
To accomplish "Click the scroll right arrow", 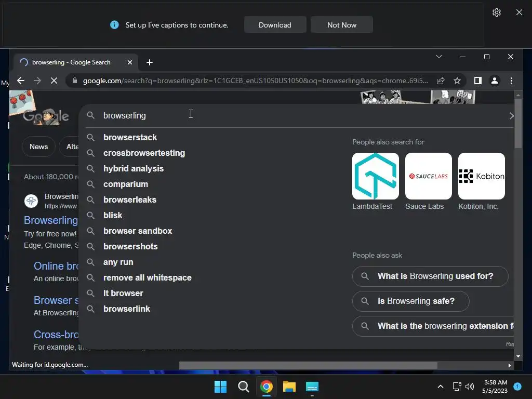I will tap(509, 365).
